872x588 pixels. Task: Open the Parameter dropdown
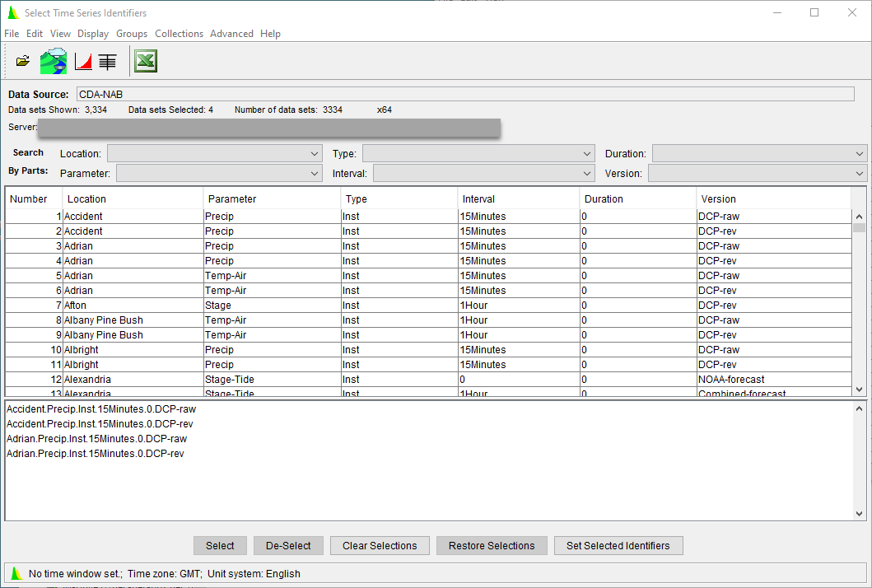coord(315,173)
